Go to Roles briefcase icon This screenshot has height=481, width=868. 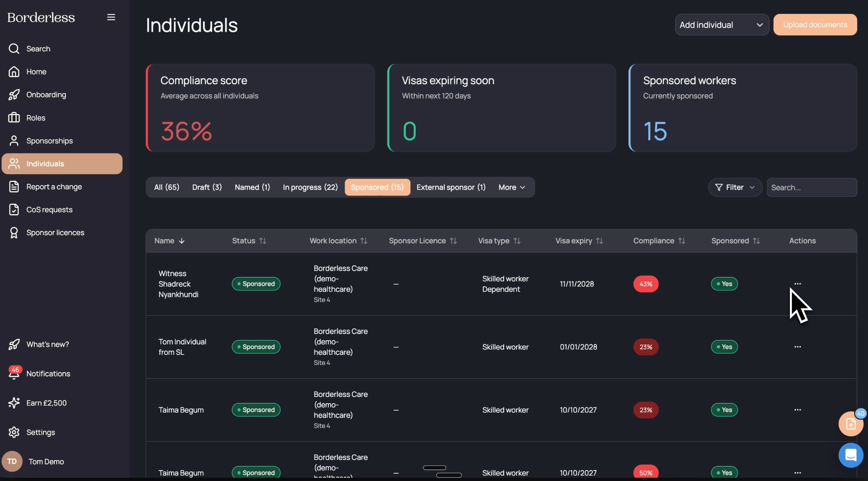click(14, 118)
